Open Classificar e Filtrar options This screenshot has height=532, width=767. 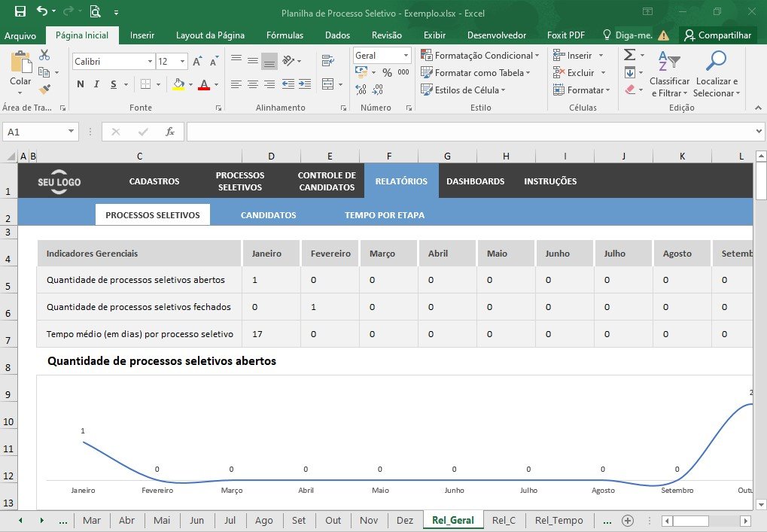tap(669, 73)
